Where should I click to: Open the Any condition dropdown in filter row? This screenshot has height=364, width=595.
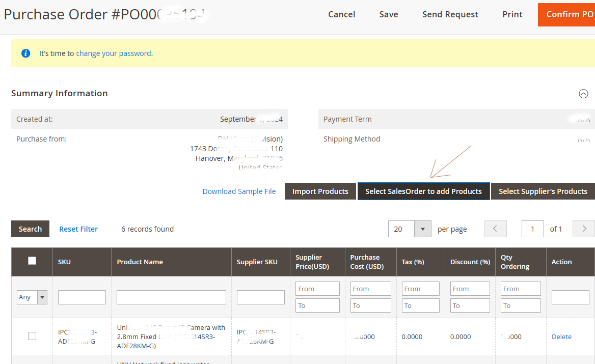[32, 297]
